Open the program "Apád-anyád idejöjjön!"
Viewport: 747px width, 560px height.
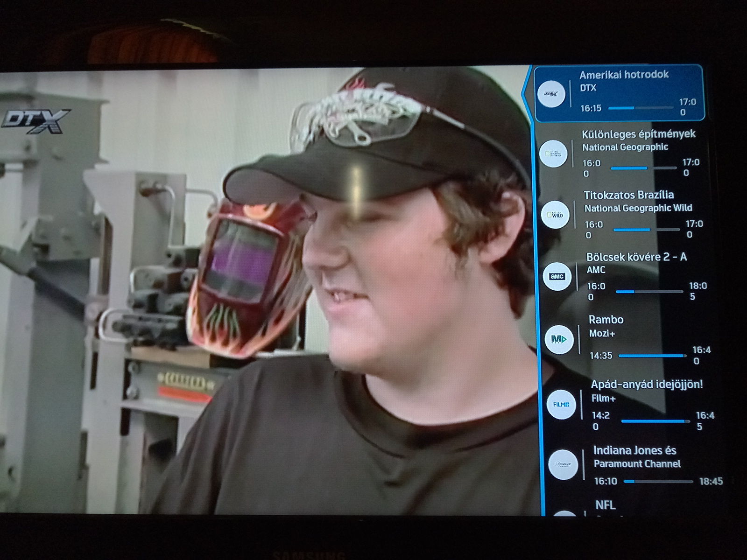click(647, 385)
